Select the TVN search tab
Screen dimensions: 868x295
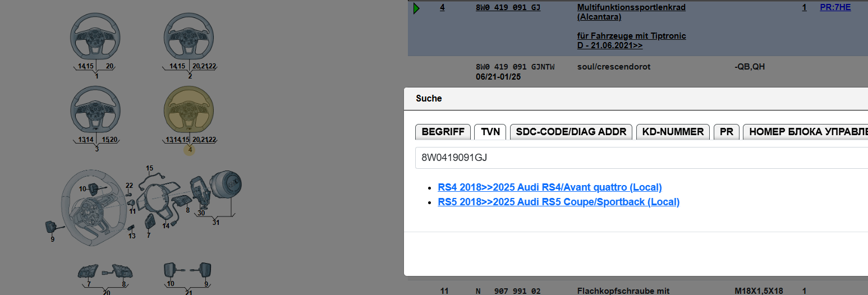tap(490, 132)
